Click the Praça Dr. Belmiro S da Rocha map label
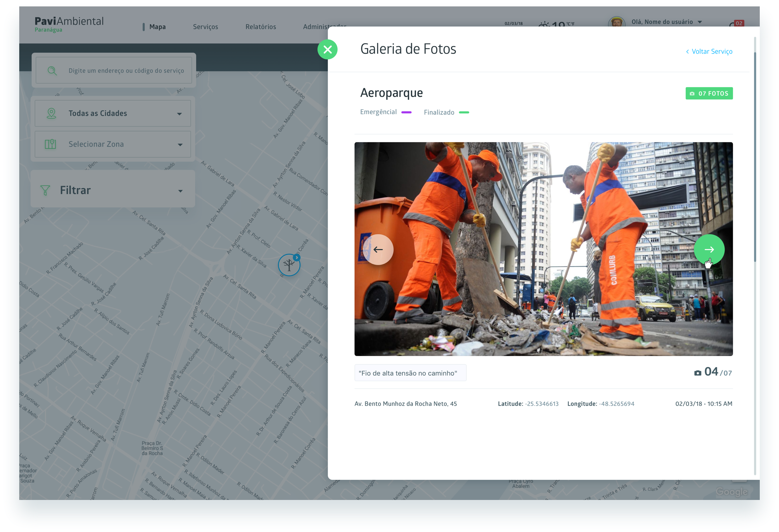The image size is (779, 532). click(x=152, y=448)
